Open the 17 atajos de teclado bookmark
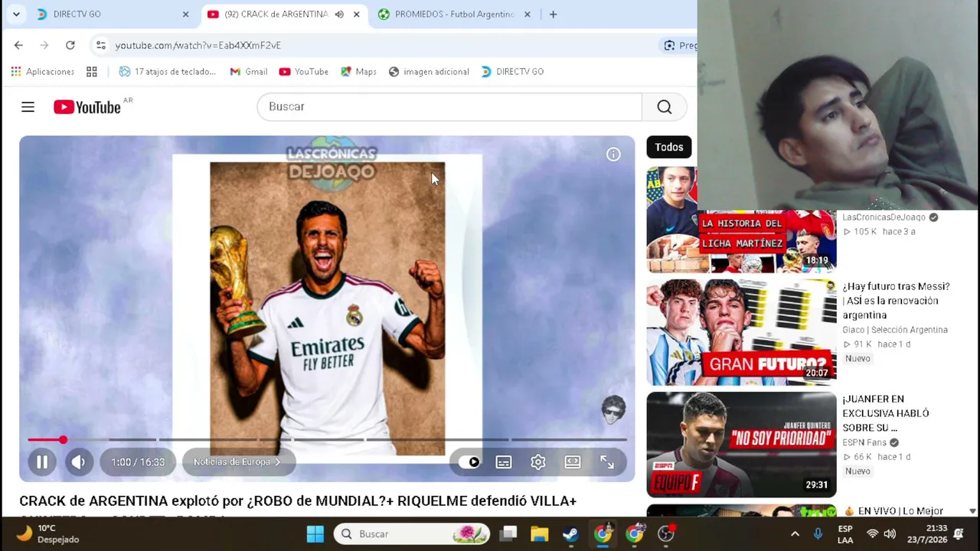Viewport: 980px width, 551px height. pos(167,72)
